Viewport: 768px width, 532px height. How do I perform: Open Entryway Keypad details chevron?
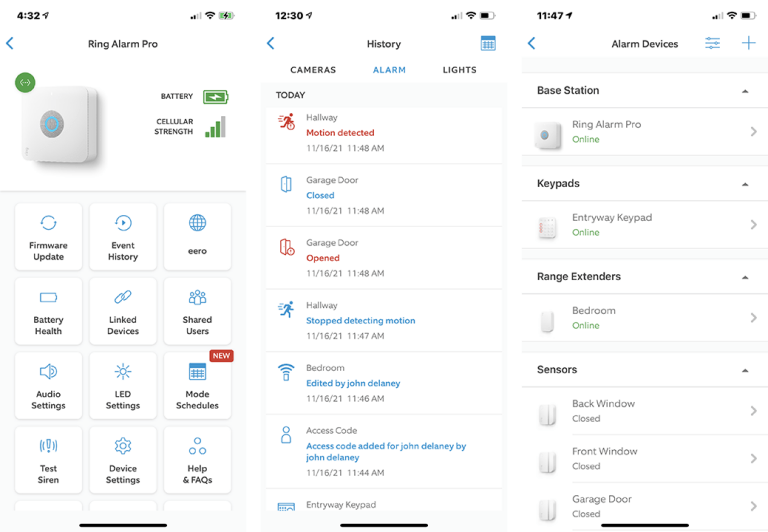(x=753, y=224)
